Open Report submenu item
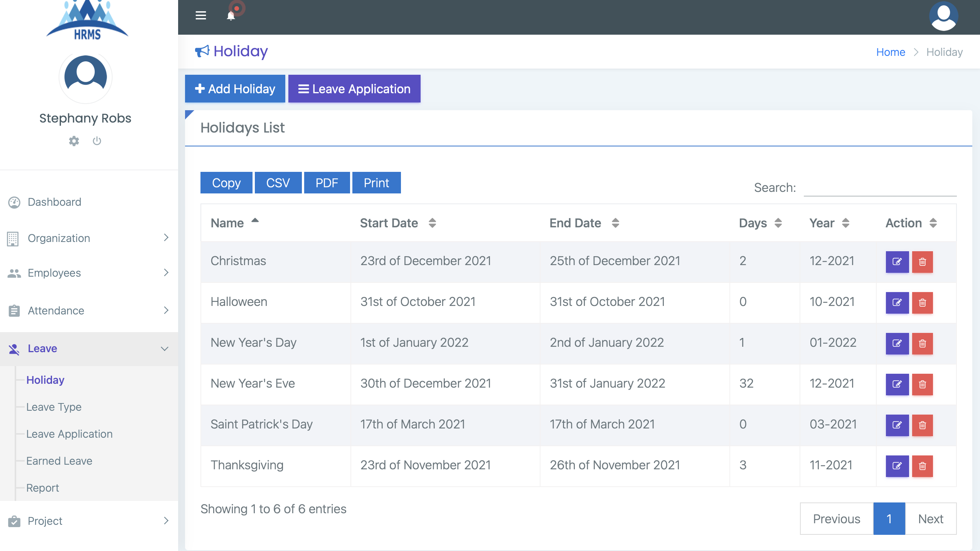 42,488
